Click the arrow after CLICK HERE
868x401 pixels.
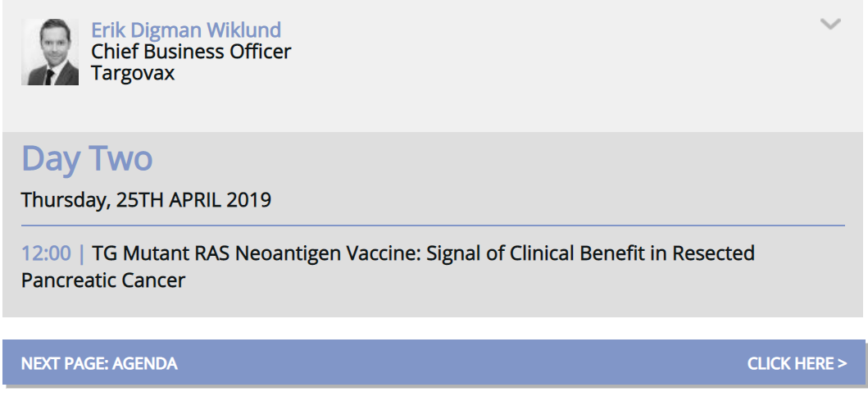pos(843,364)
